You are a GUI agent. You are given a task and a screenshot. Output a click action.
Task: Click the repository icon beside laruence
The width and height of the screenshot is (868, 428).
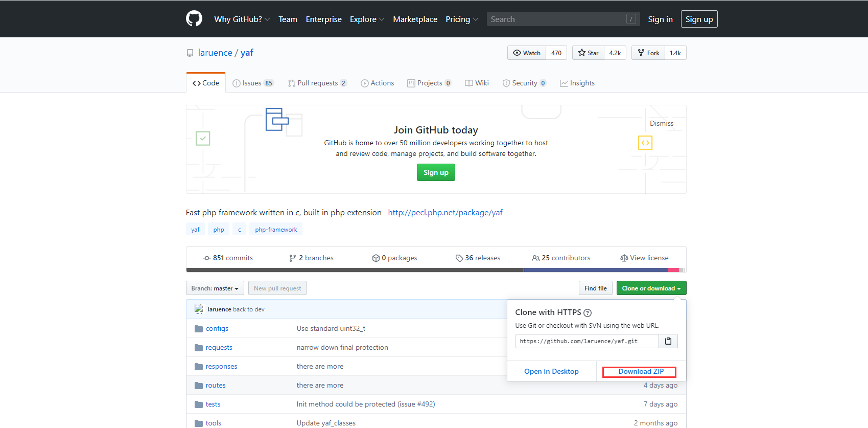190,53
